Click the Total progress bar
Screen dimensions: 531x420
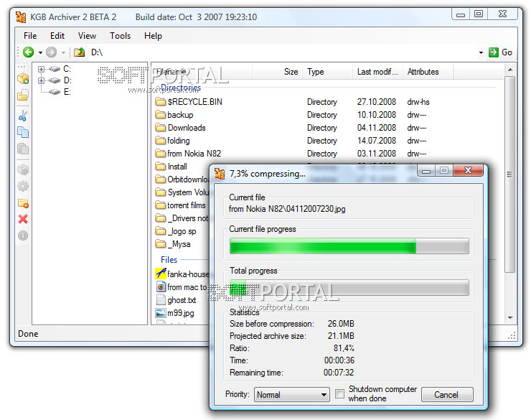click(x=349, y=288)
